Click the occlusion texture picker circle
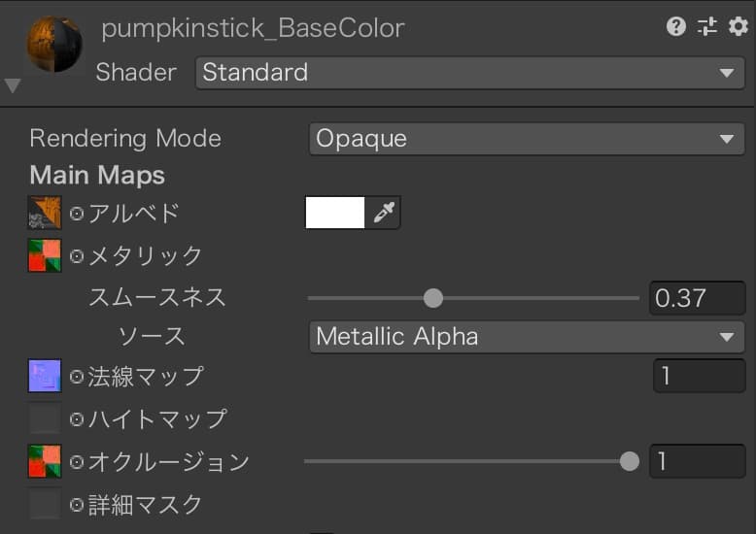756x534 pixels. point(77,462)
